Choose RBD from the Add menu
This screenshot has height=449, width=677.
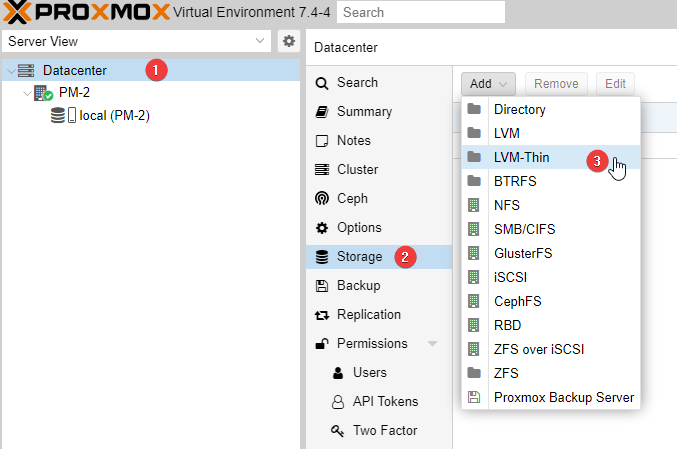click(551, 325)
